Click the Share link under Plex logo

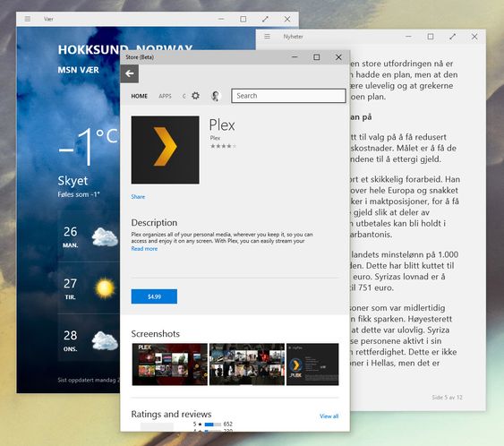tap(138, 197)
